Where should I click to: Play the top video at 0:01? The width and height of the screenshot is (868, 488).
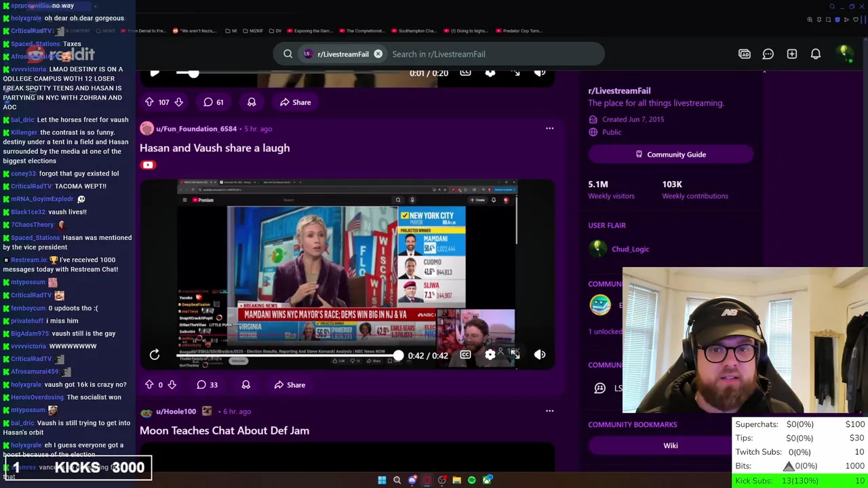(x=155, y=73)
